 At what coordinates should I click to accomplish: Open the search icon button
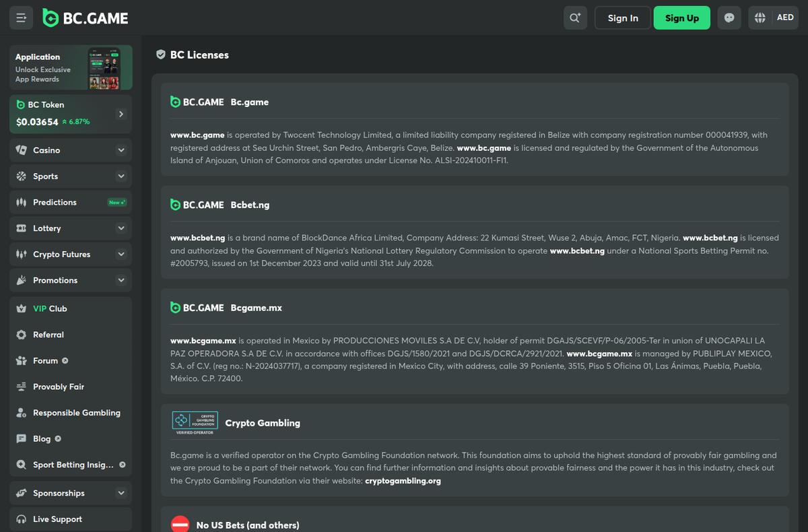(575, 18)
